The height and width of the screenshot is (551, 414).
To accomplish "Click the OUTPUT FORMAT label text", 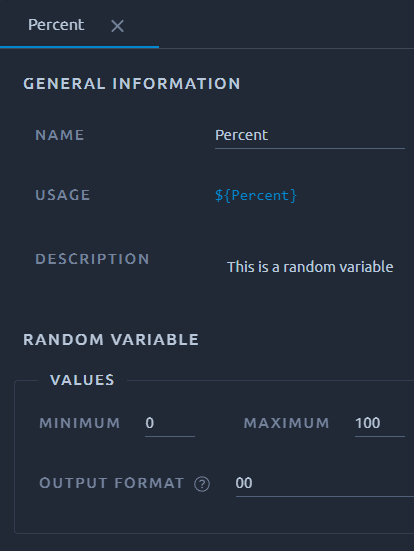I will click(112, 483).
